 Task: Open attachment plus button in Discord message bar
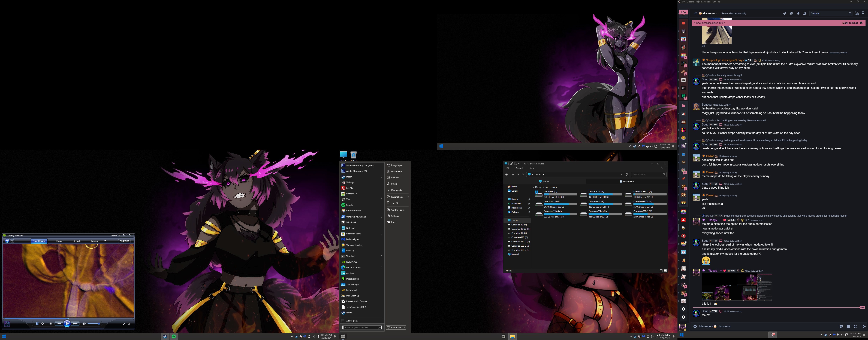pos(695,326)
